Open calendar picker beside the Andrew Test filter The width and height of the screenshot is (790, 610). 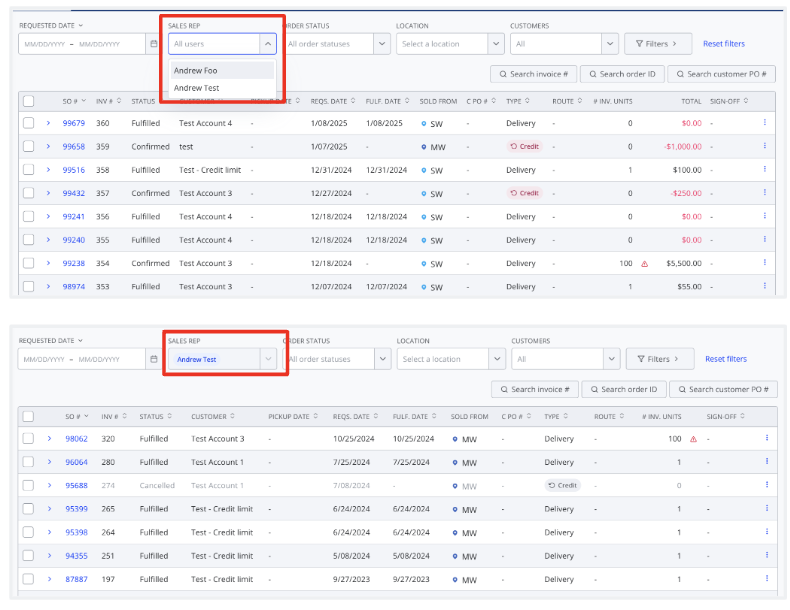point(154,359)
